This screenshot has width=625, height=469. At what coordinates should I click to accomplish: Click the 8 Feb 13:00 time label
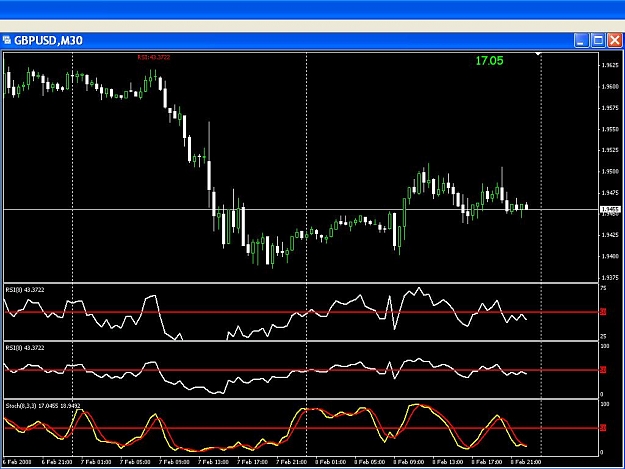pos(448,462)
